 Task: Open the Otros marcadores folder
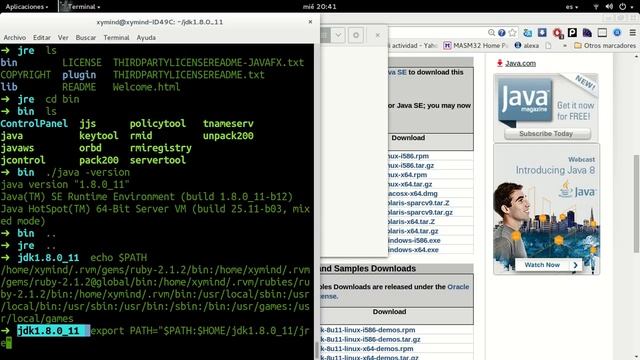pos(605,46)
